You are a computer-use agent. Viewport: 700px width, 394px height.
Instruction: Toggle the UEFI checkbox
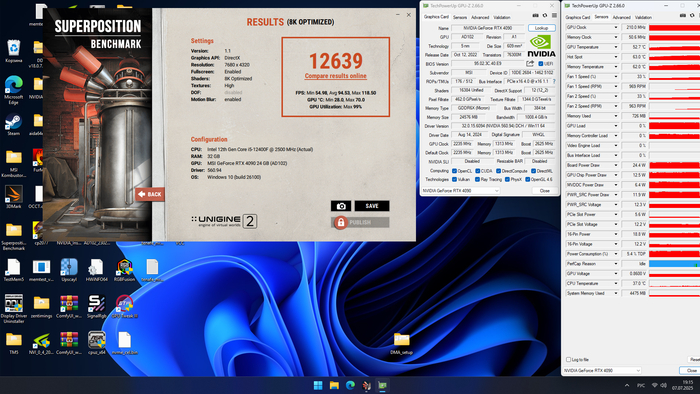pyautogui.click(x=541, y=64)
